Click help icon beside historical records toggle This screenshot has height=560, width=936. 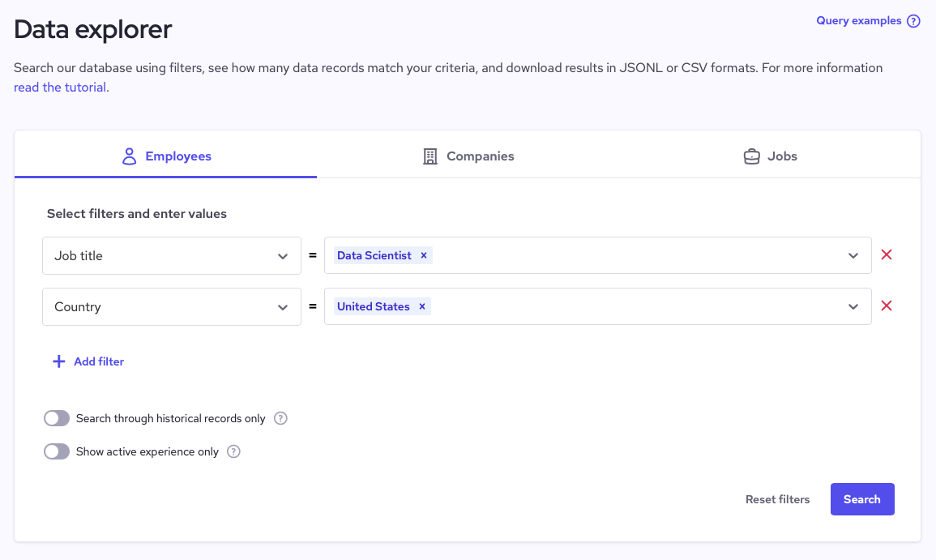click(x=280, y=419)
